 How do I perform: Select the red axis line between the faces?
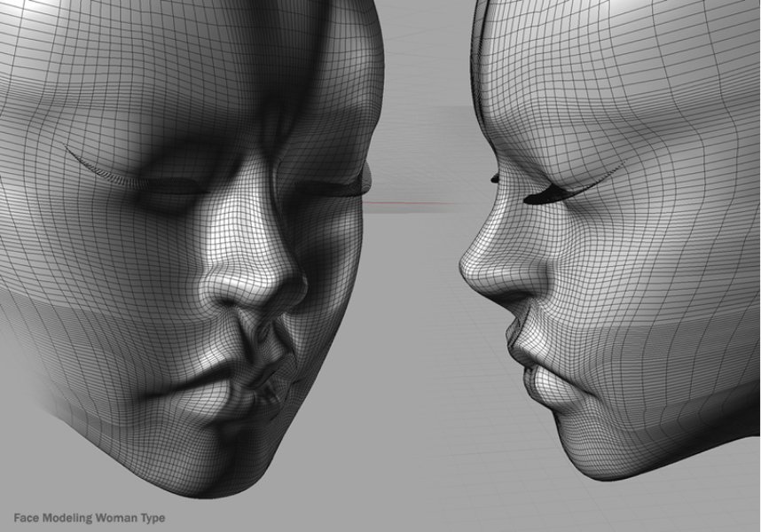[408, 205]
